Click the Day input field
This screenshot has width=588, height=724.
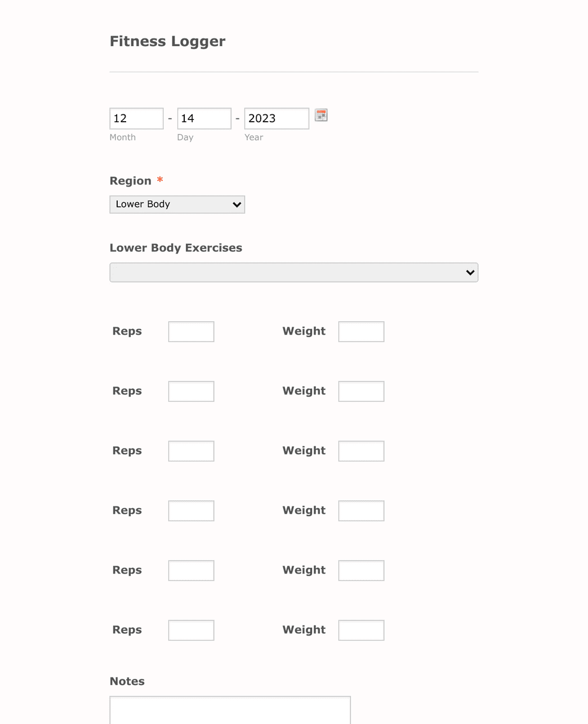click(x=204, y=118)
